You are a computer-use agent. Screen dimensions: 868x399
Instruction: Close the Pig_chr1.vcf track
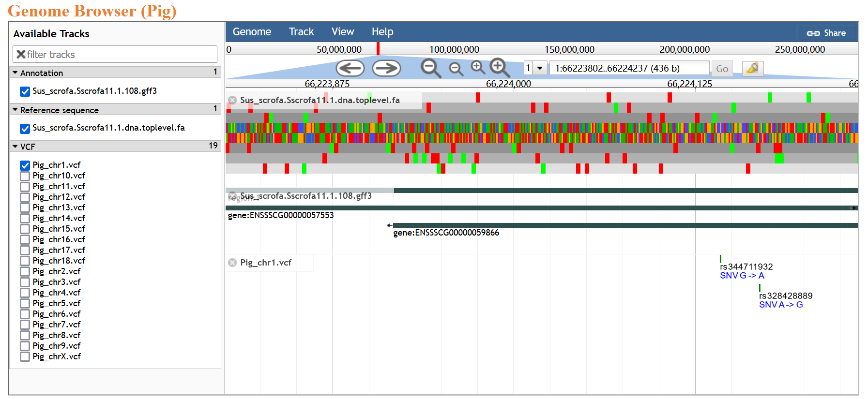coord(232,263)
